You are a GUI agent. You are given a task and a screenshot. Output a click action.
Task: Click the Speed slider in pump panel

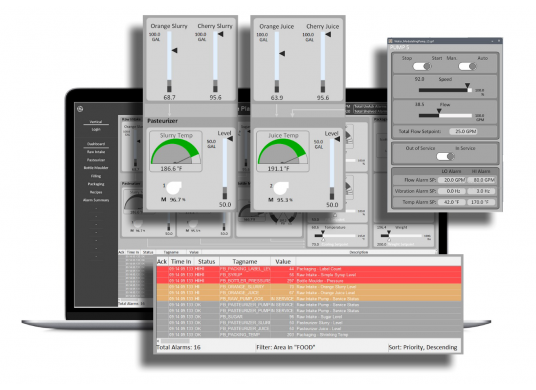pos(445,90)
